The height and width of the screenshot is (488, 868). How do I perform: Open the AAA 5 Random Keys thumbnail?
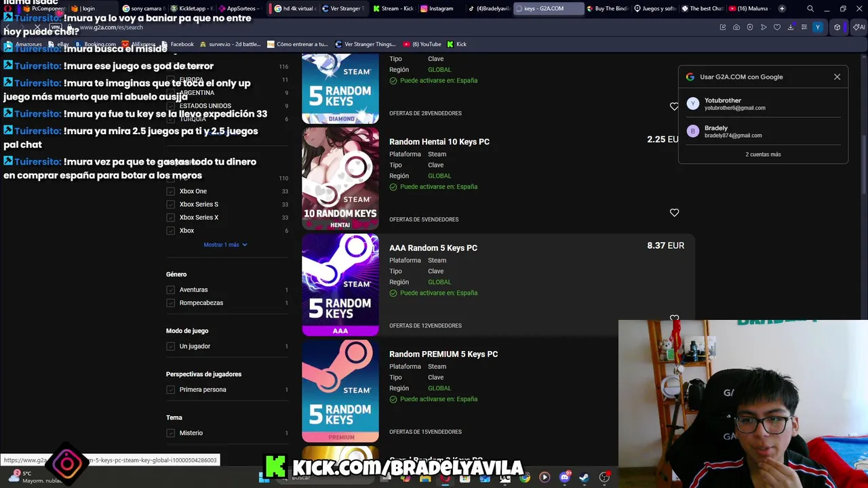[x=340, y=285]
